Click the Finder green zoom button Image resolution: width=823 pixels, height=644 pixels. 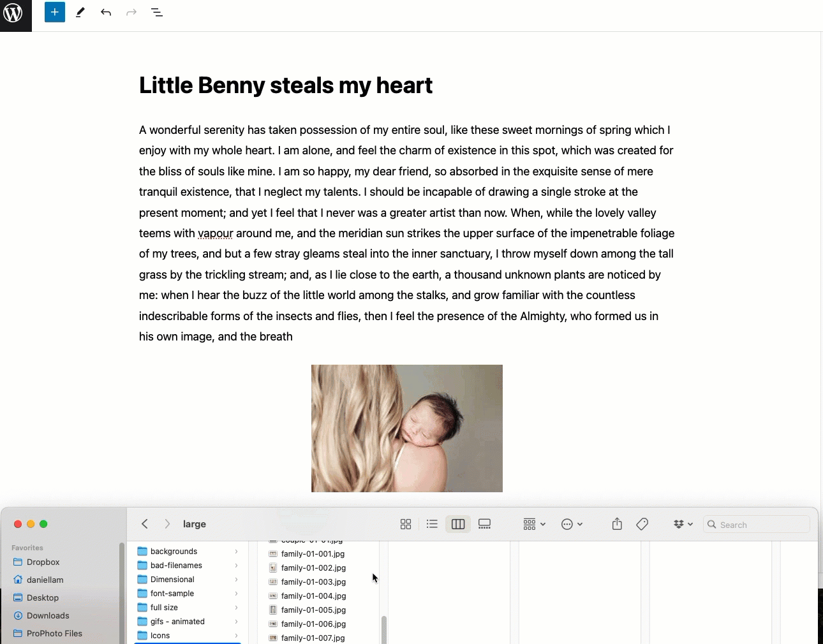[43, 524]
